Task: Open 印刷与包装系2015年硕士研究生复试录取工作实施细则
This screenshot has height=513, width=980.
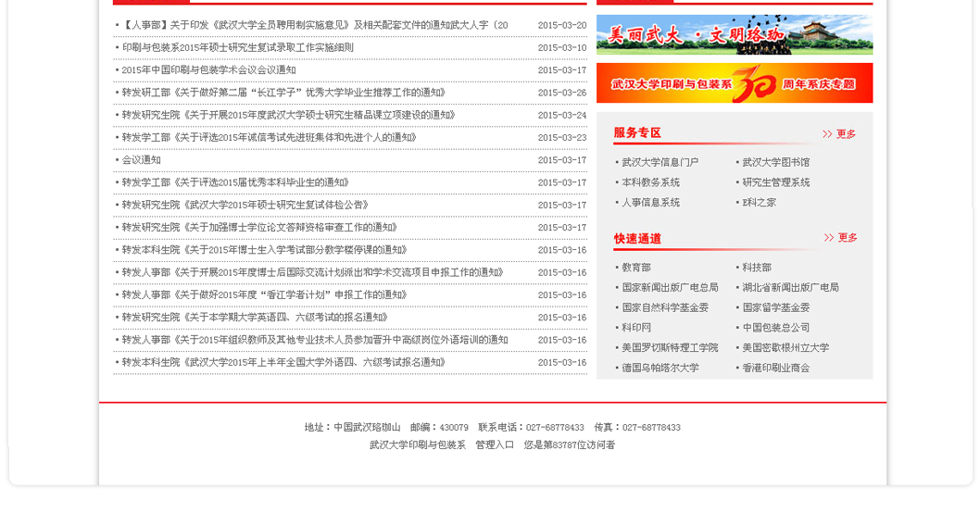Action: tap(237, 47)
